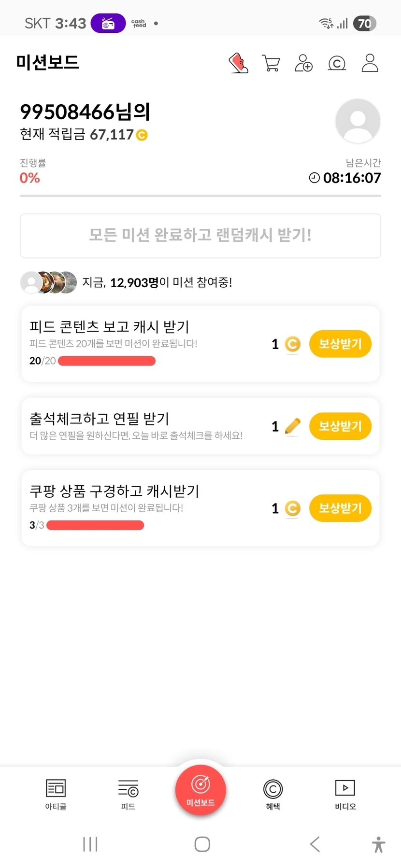Tap the red sneaker icon in header
The image size is (401, 868).
[x=238, y=63]
